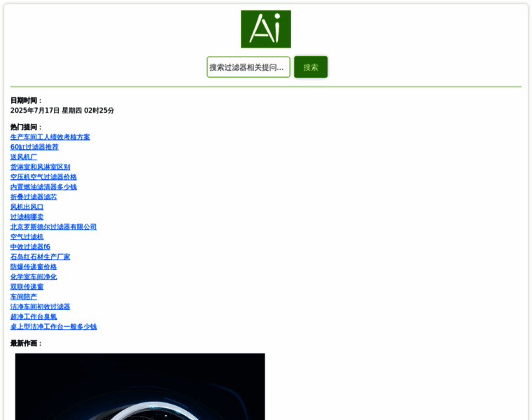This screenshot has height=420, width=532.
Task: Click the 防爆传递窗价格 link
Action: [x=34, y=267]
